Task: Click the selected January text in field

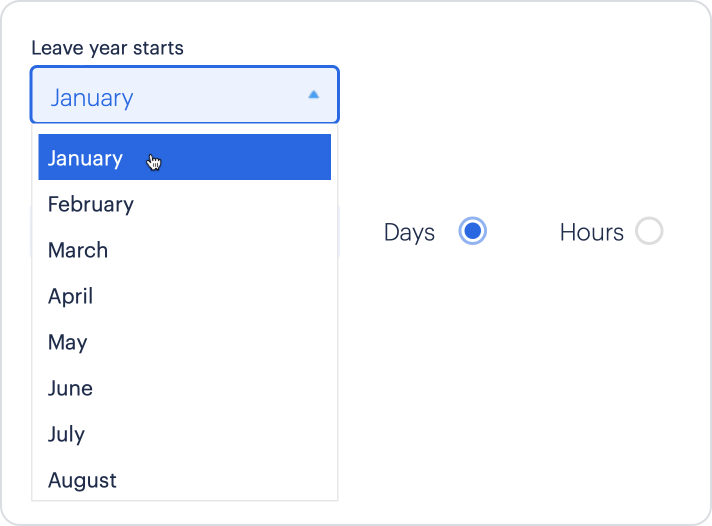Action: (x=92, y=98)
